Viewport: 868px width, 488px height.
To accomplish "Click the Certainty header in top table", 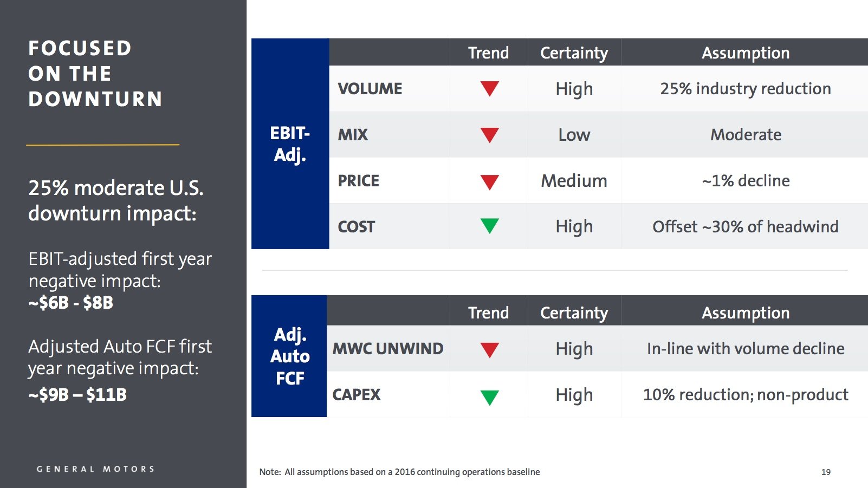I will 574,53.
